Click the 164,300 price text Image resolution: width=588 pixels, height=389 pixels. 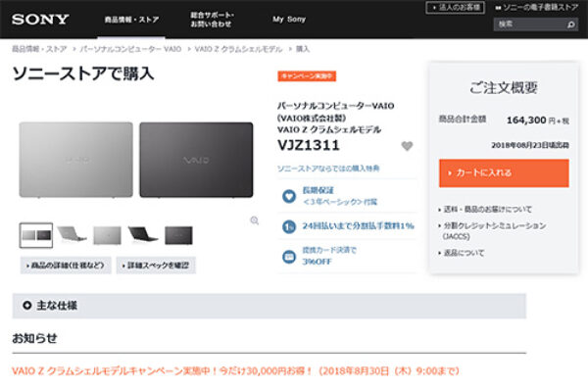click(x=526, y=121)
